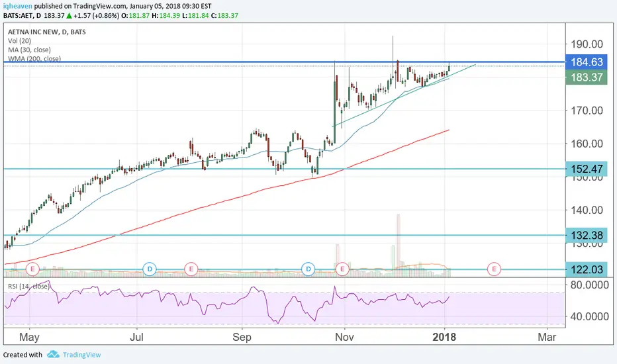This screenshot has width=617, height=364.
Task: Select the 183.37 current price label
Action: coord(587,77)
